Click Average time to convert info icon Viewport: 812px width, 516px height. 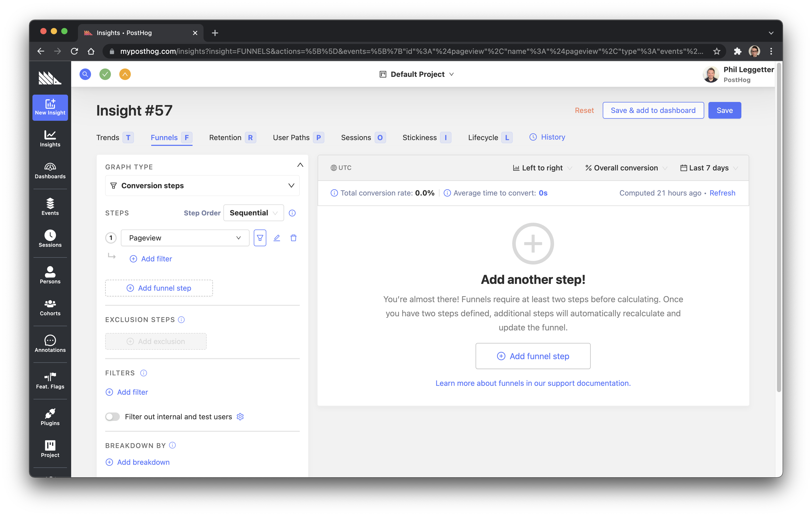[447, 193]
